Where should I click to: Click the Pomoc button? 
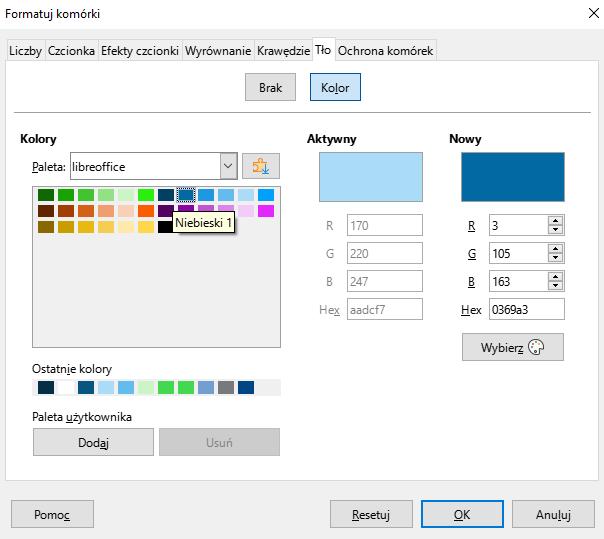point(52,514)
